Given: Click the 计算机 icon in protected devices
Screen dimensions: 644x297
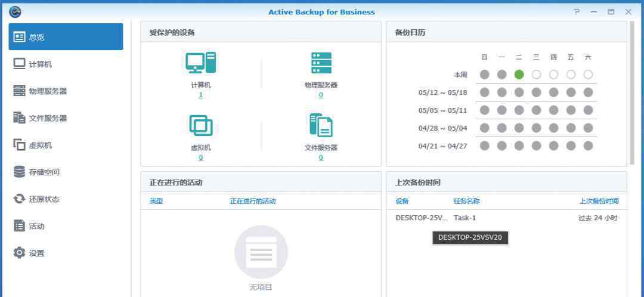Looking at the screenshot, I should click(200, 63).
